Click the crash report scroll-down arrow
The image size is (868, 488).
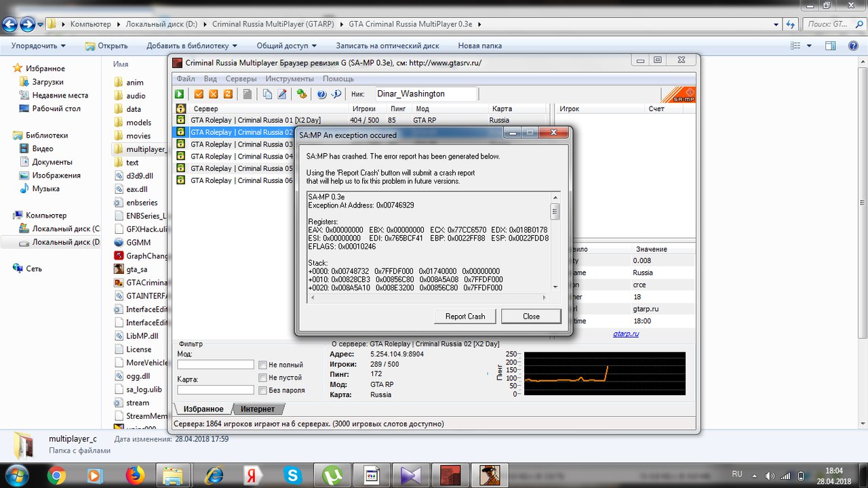(555, 287)
